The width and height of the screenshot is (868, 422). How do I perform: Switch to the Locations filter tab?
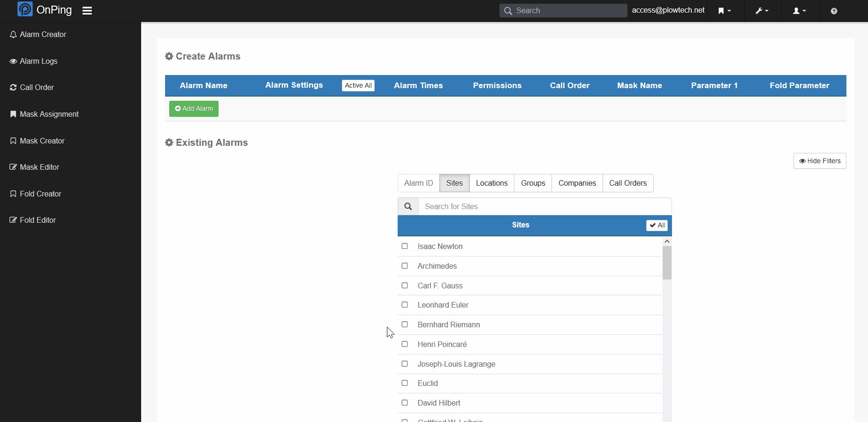[x=491, y=183]
